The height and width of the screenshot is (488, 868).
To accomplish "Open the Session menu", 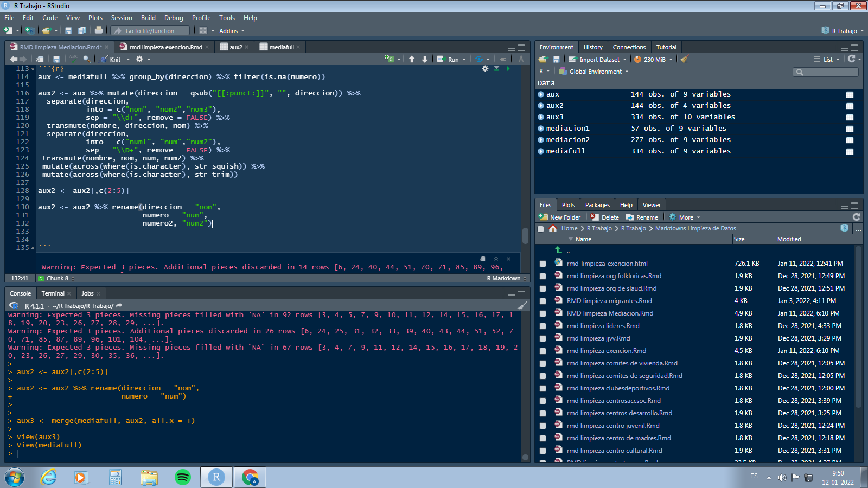I will pos(122,18).
